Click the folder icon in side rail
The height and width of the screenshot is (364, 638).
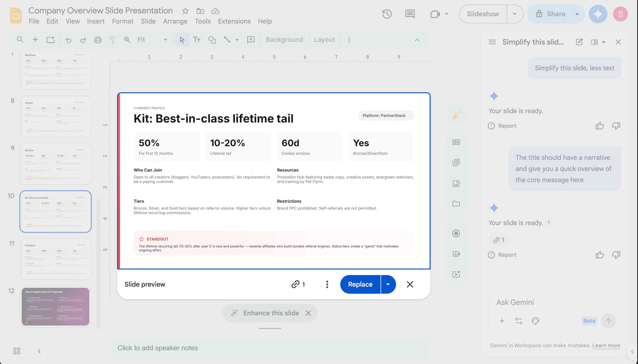point(456,203)
